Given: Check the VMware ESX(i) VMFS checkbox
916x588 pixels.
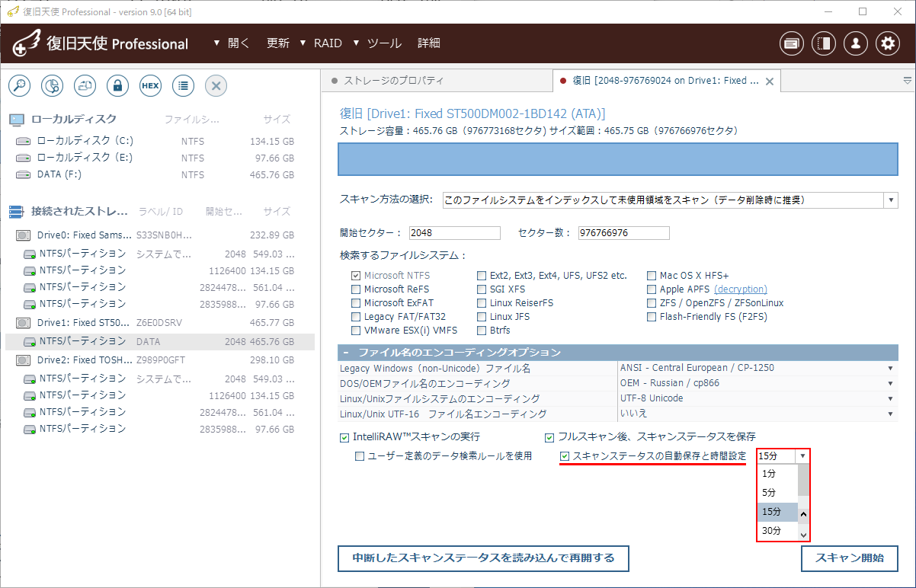Looking at the screenshot, I should coord(356,331).
